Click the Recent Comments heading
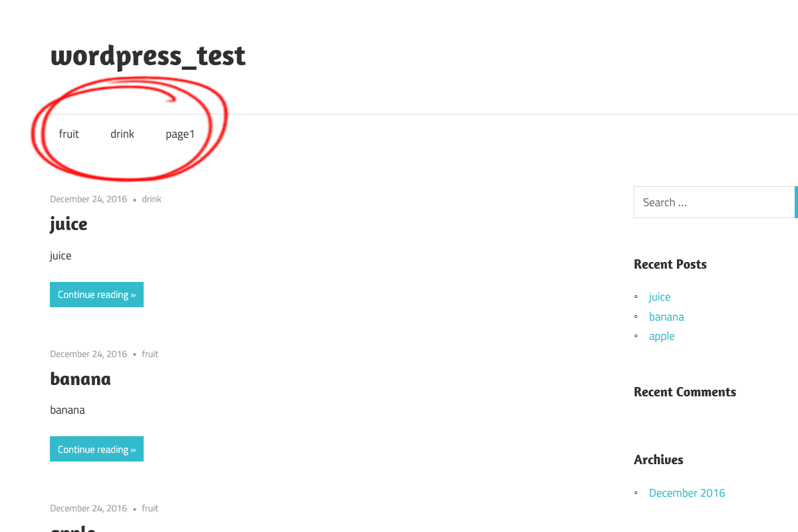798x532 pixels. tap(685, 392)
